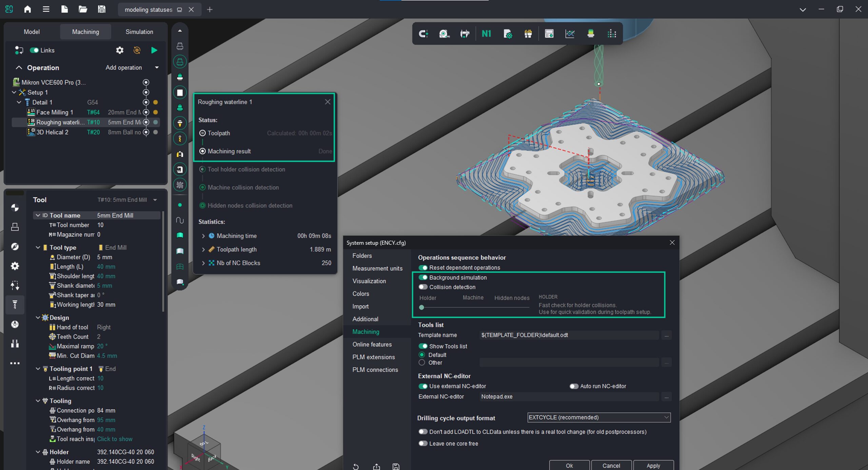Click the home icon in title bar

[x=27, y=9]
